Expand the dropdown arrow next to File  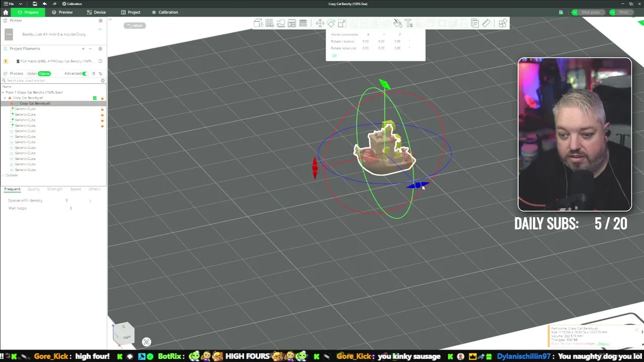pos(21,4)
